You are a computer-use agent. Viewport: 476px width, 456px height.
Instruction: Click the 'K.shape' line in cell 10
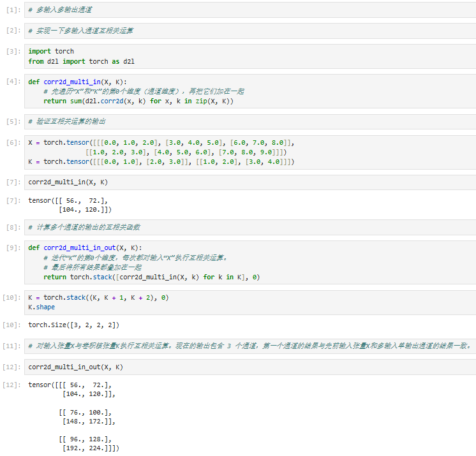pos(41,307)
